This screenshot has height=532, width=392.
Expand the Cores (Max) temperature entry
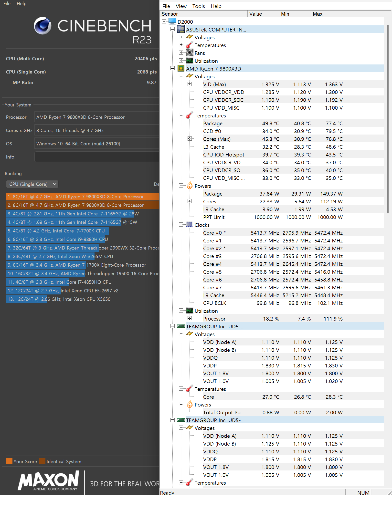[190, 139]
